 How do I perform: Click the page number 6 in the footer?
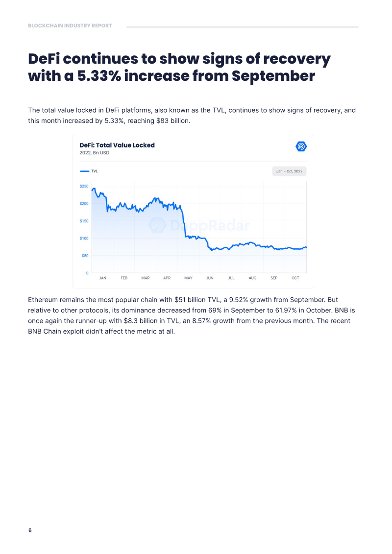[30, 530]
